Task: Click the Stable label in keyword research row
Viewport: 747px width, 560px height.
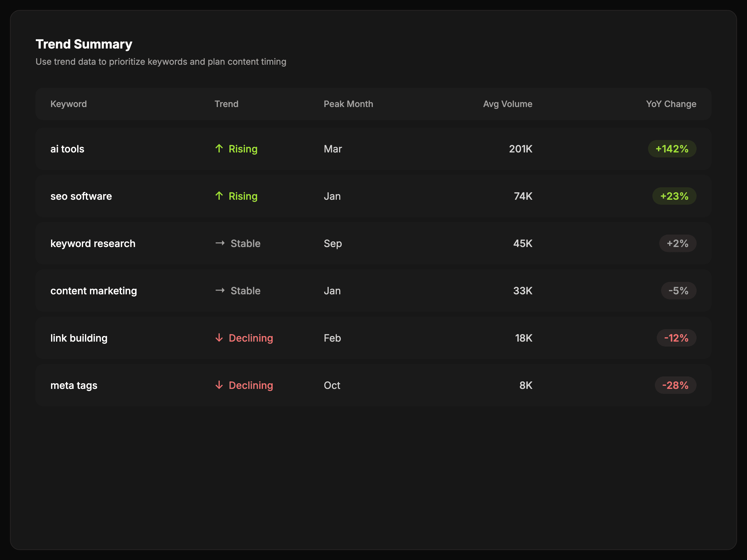Action: click(246, 243)
